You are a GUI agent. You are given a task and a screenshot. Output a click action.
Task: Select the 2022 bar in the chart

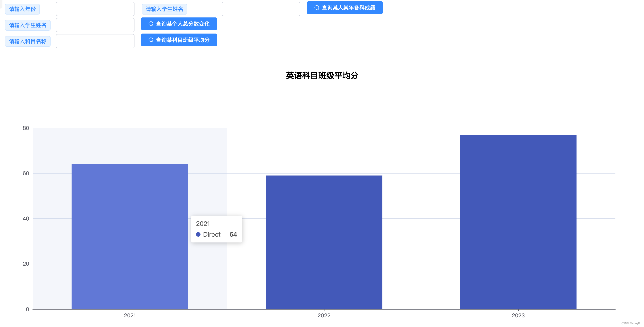coord(324,242)
